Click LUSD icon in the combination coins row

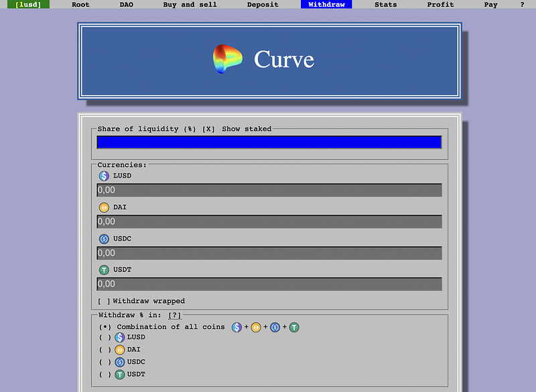point(237,327)
